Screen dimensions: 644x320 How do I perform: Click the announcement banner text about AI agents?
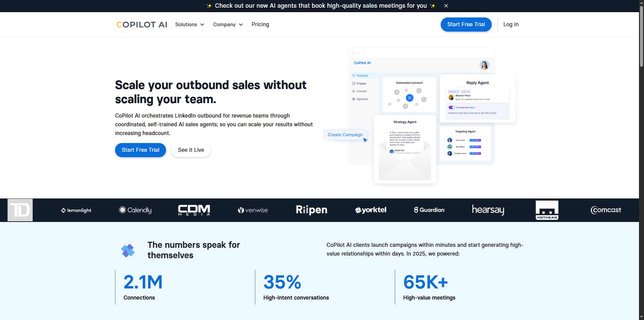(321, 6)
